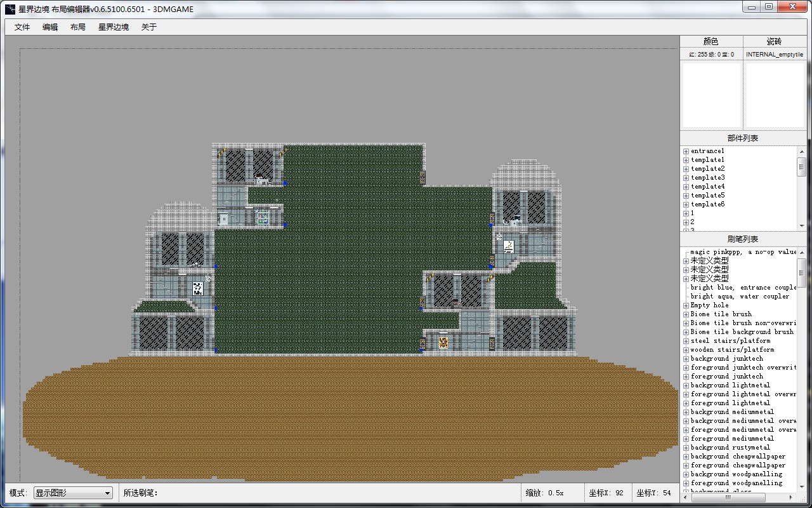
Task: Select 'foreground junktech overwrit' brush
Action: tap(743, 368)
